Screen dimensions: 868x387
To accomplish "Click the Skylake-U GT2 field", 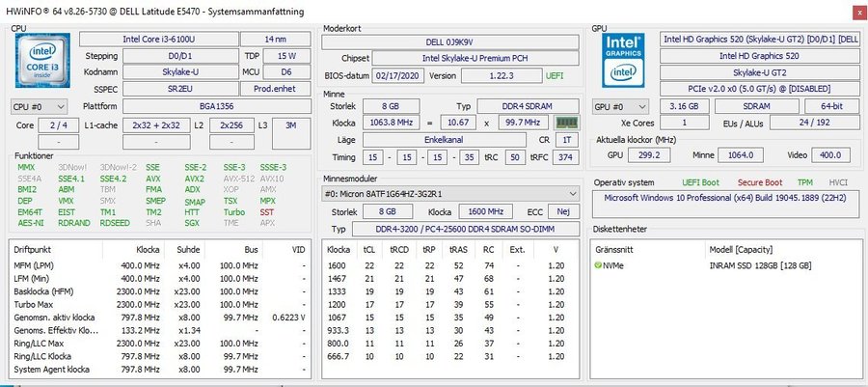I will pos(759,72).
